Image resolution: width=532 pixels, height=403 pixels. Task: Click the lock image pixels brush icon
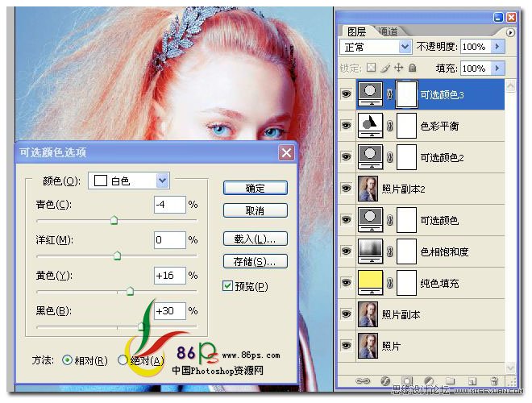click(x=385, y=68)
